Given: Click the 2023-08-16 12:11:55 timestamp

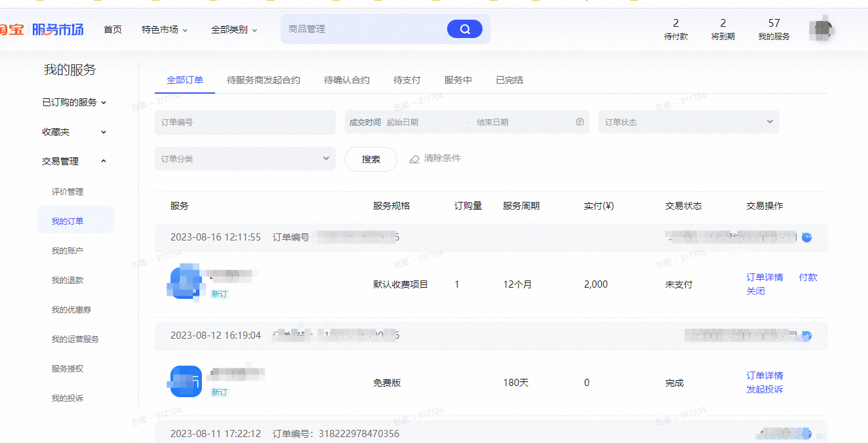Looking at the screenshot, I should [216, 237].
